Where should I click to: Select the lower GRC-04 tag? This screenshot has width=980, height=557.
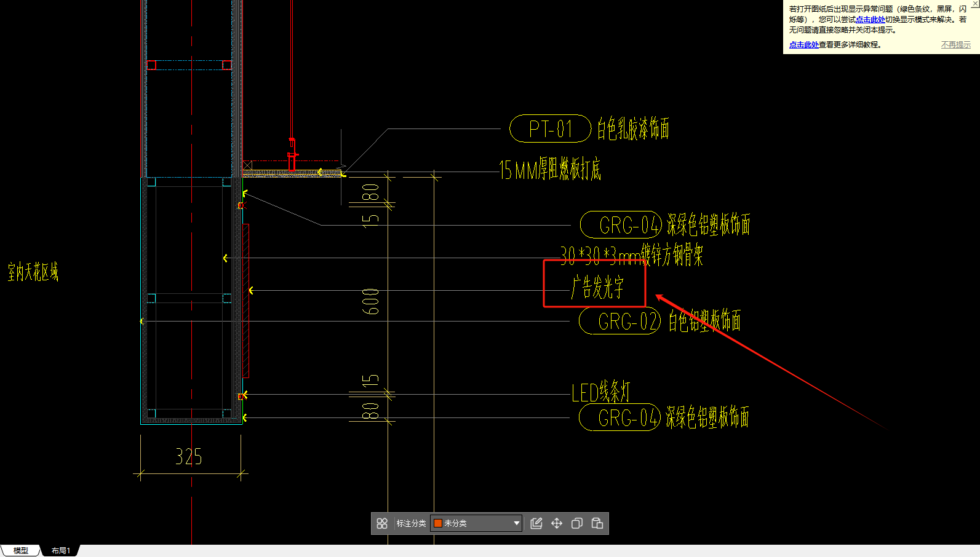pyautogui.click(x=619, y=418)
